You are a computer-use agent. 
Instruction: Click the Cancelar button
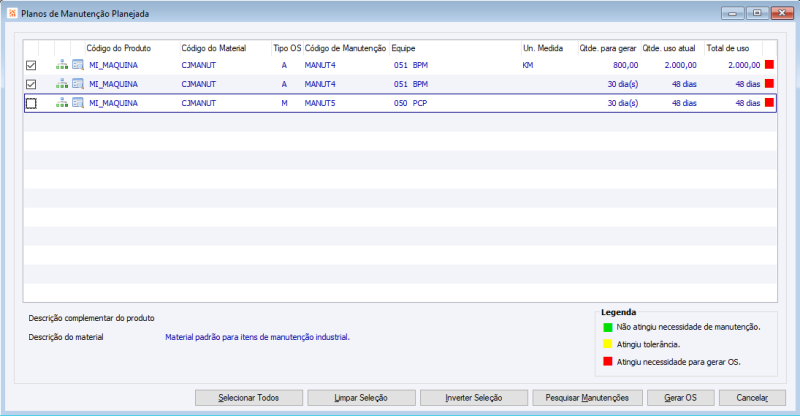tap(752, 398)
